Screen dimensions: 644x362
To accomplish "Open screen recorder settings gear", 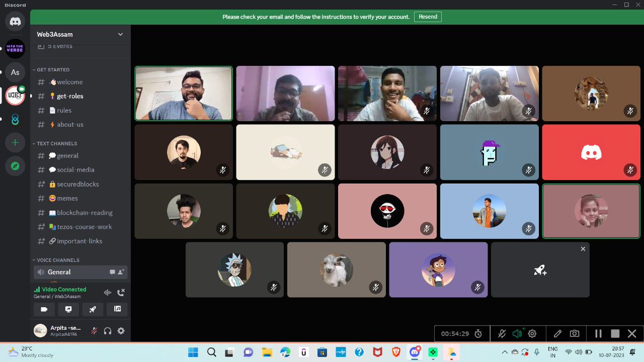I will point(532,334).
